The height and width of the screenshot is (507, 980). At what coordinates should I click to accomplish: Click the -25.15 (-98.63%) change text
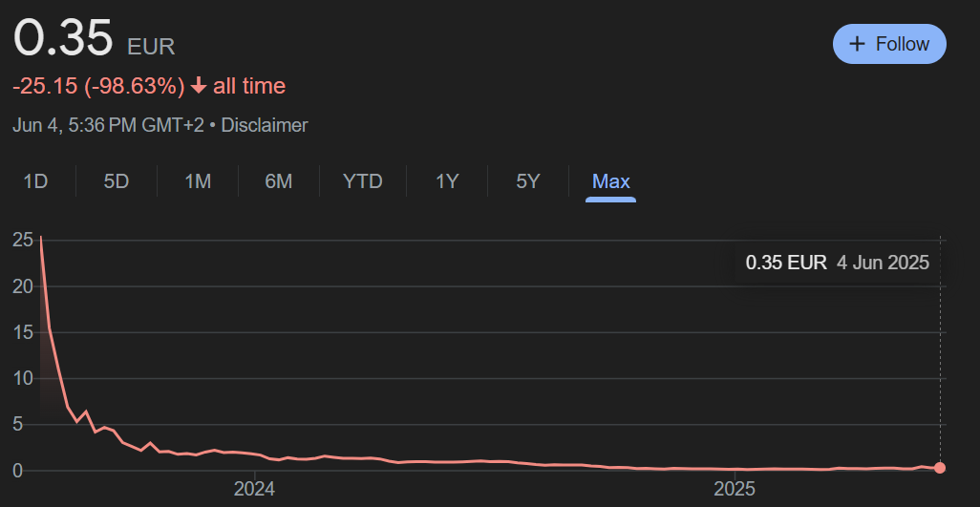pyautogui.click(x=98, y=86)
